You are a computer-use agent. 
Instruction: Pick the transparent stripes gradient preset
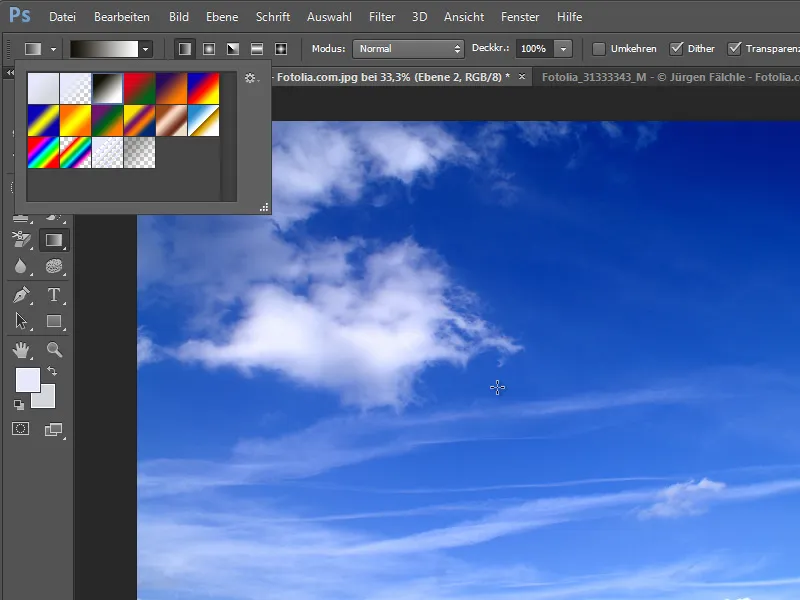pos(107,153)
